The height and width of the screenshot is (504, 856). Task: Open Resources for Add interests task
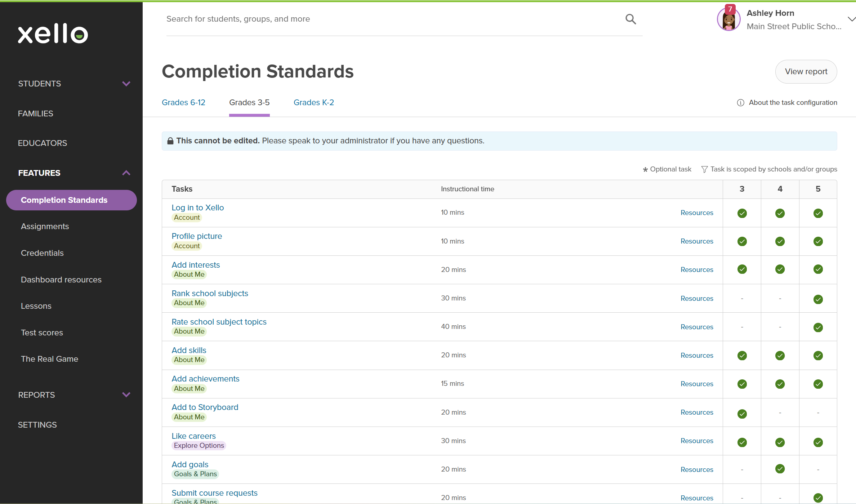696,269
